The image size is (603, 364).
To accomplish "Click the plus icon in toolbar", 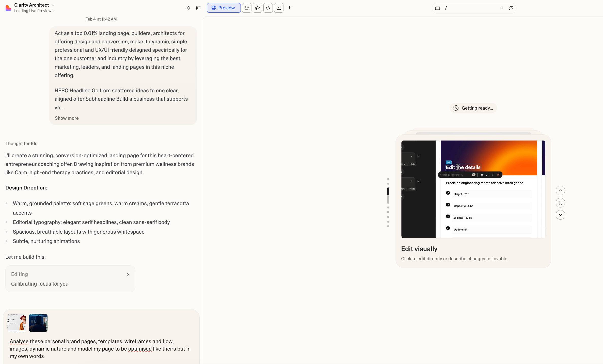I will coord(289,8).
